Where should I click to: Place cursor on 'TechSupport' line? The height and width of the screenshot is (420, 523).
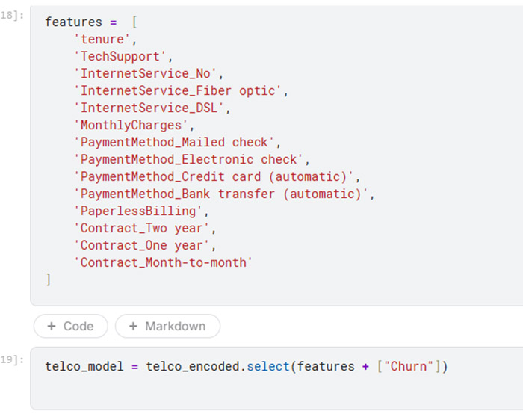pos(122,56)
